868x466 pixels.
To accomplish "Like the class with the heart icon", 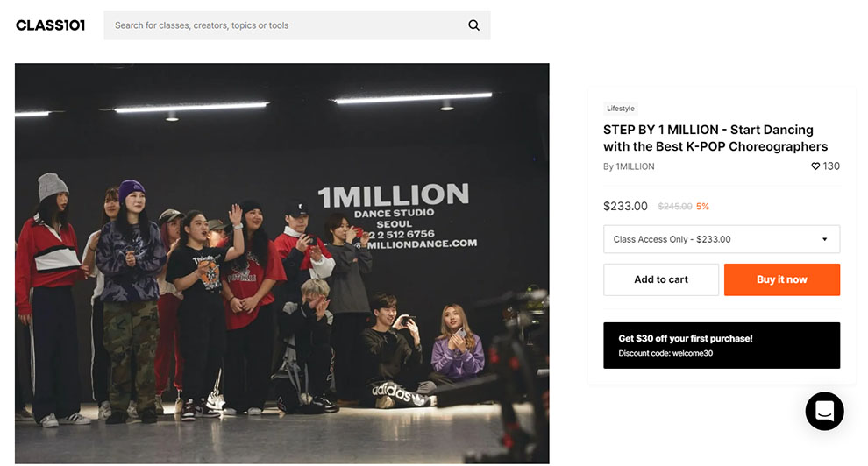I will 815,166.
